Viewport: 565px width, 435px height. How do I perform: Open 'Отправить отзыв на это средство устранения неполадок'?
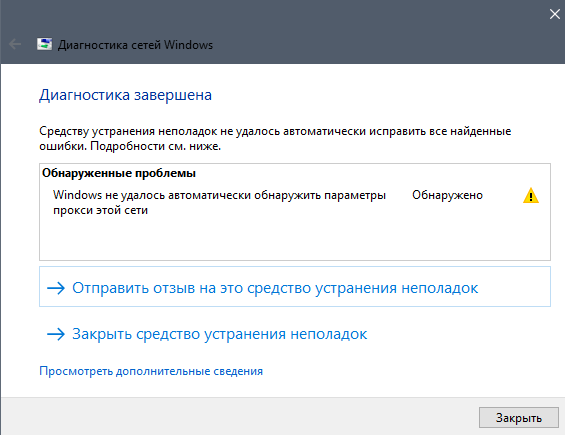tap(295, 287)
